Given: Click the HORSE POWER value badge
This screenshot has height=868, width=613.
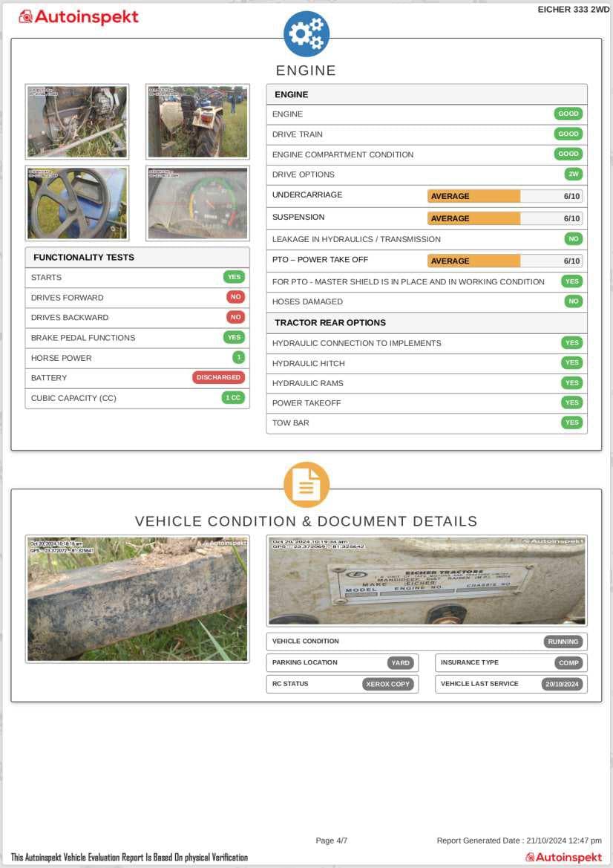Looking at the screenshot, I should 238,358.
